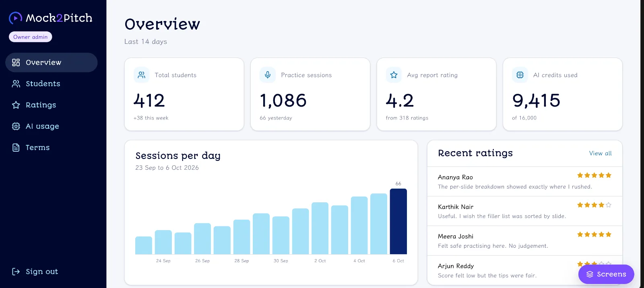Click '23 Sep to 6 Oct 2026' date range
Screen dimensions: 644x288
click(x=167, y=168)
